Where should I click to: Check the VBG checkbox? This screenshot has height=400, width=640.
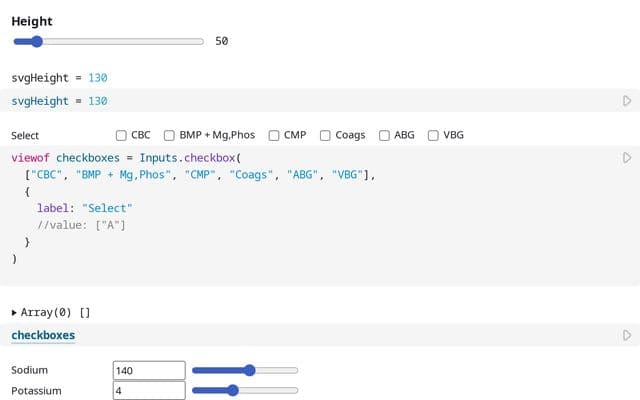[x=433, y=135]
